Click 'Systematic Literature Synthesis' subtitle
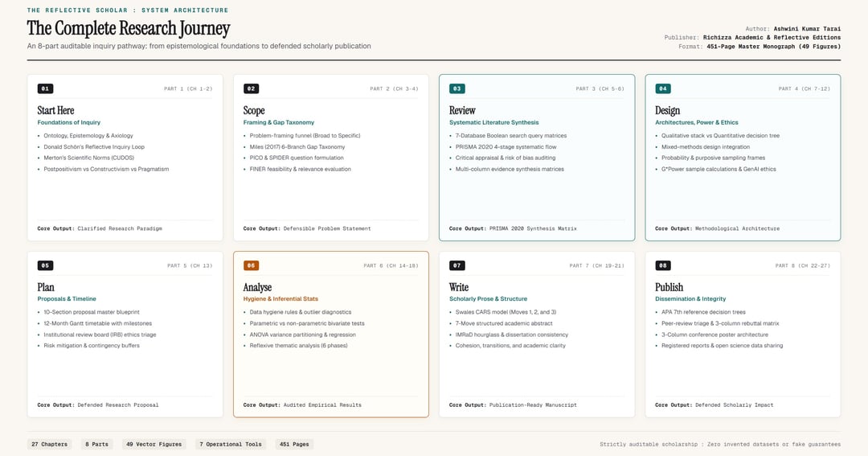The image size is (868, 456). pos(493,122)
